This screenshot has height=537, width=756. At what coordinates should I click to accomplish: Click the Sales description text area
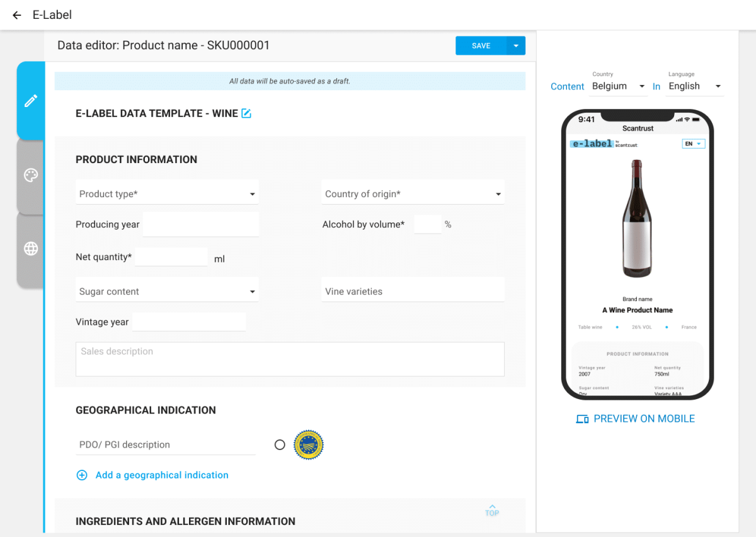coord(290,359)
